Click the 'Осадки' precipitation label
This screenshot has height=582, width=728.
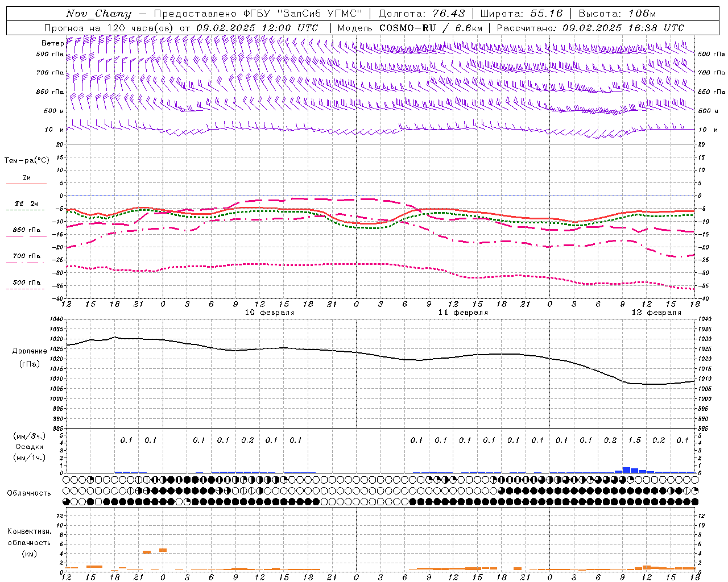[x=29, y=447]
